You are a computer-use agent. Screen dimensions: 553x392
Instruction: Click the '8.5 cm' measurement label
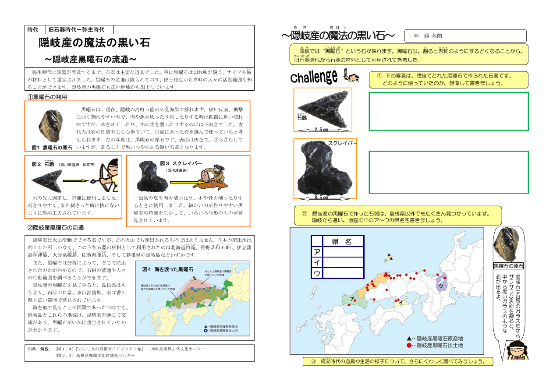[322, 198]
